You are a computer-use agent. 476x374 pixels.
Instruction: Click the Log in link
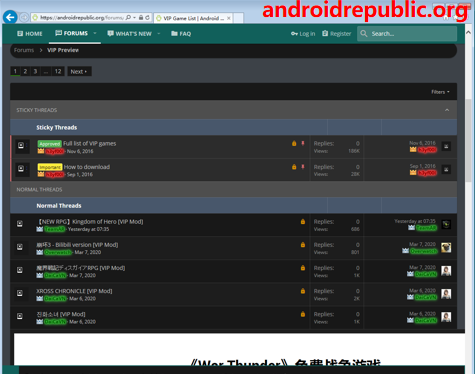[x=303, y=34]
